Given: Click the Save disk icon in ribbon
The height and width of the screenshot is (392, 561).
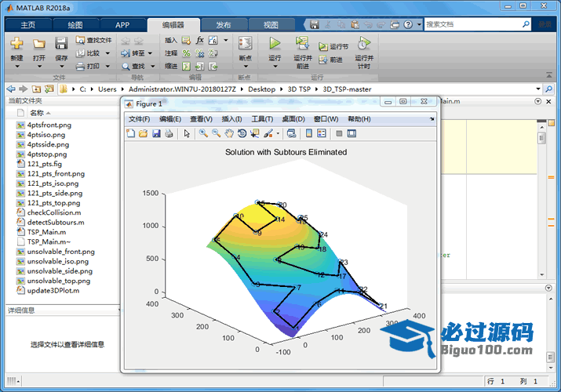Looking at the screenshot, I should point(61,43).
